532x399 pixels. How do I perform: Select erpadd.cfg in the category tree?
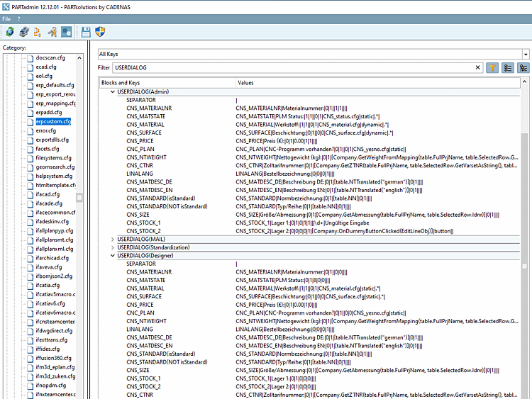click(49, 112)
